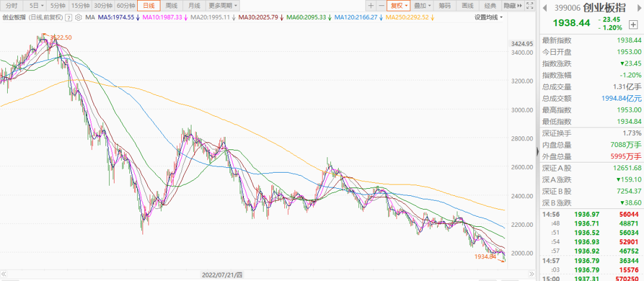Click the 筹码 chip distribution button
The image size is (644, 281).
[x=445, y=6]
